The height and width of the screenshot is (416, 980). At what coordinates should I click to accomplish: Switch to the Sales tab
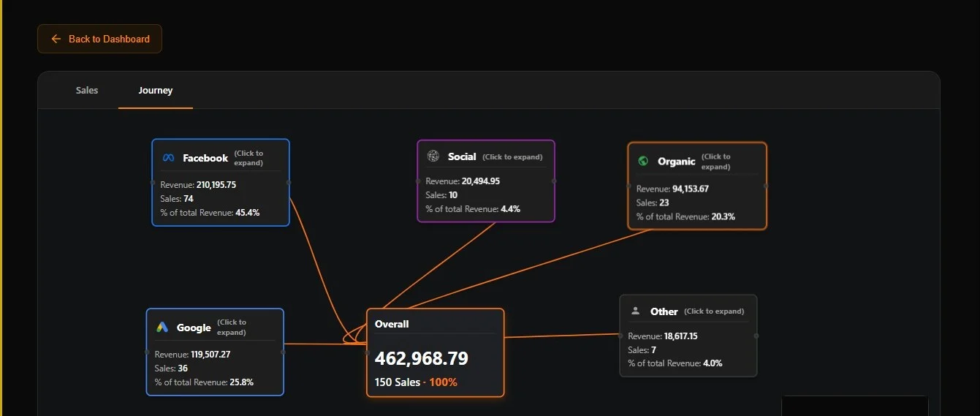pos(87,91)
